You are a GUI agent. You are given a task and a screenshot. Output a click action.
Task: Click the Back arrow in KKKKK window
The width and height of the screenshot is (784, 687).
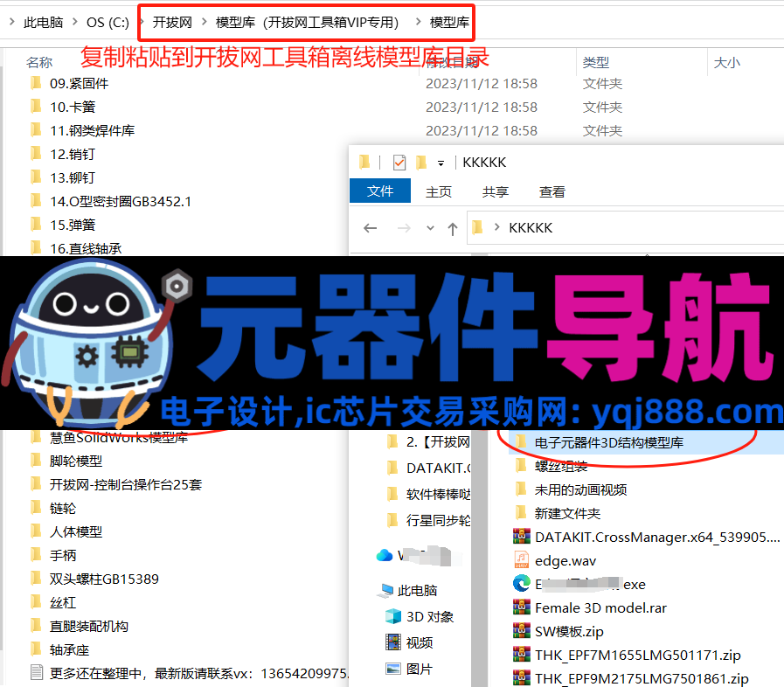click(370, 228)
